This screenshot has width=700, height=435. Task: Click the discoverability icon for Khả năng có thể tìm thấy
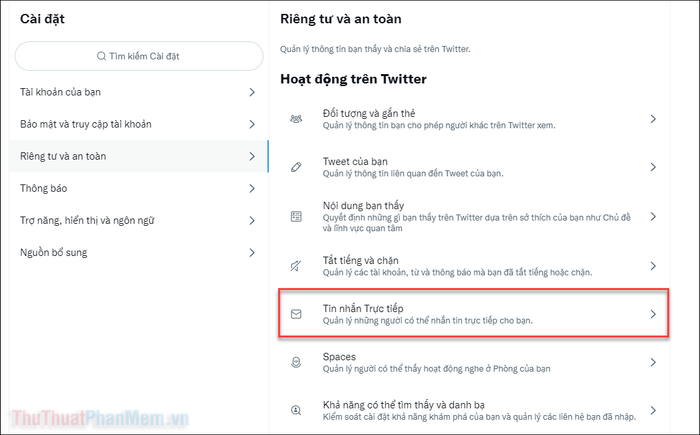coord(296,410)
